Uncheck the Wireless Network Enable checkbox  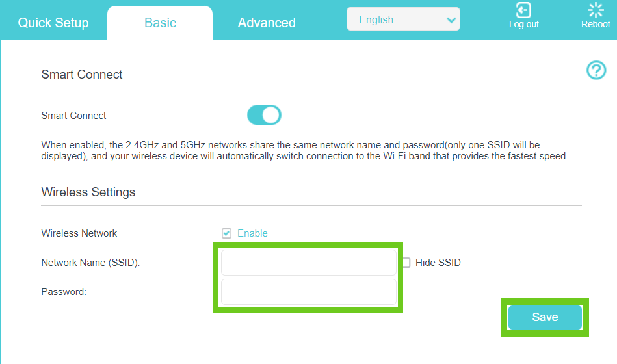[x=227, y=233]
